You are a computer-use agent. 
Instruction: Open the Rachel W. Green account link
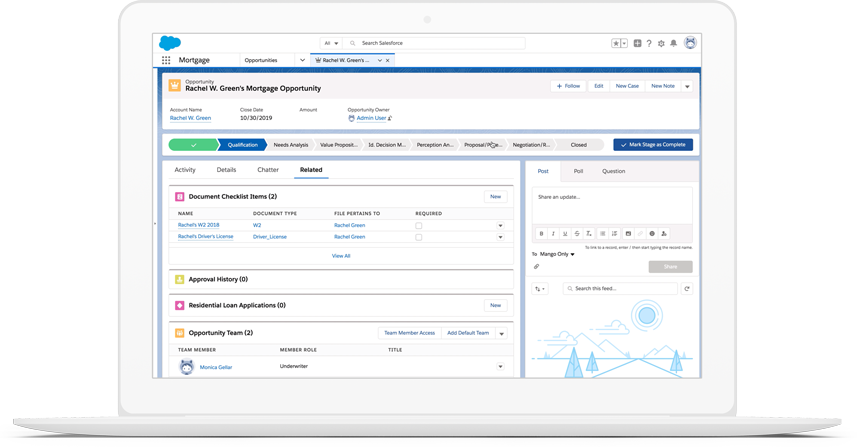pos(190,118)
